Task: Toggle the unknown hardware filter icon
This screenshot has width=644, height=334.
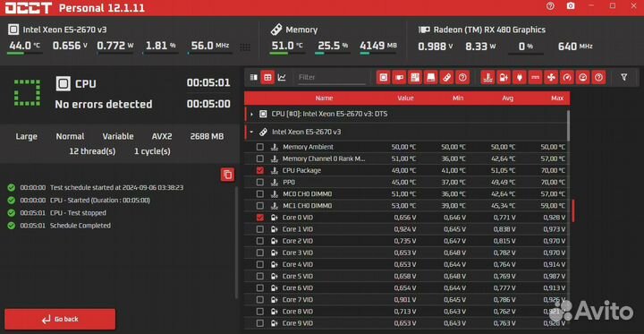Action: pos(462,77)
